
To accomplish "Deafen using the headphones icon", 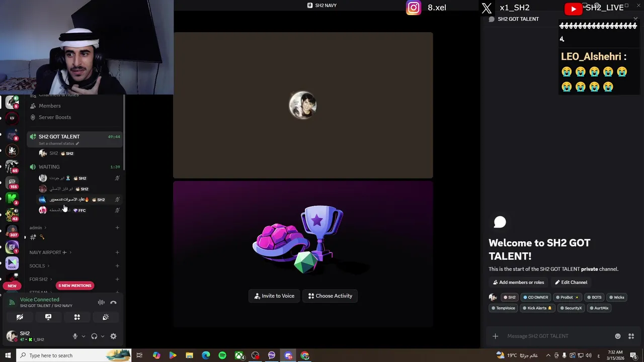I will 94,336.
